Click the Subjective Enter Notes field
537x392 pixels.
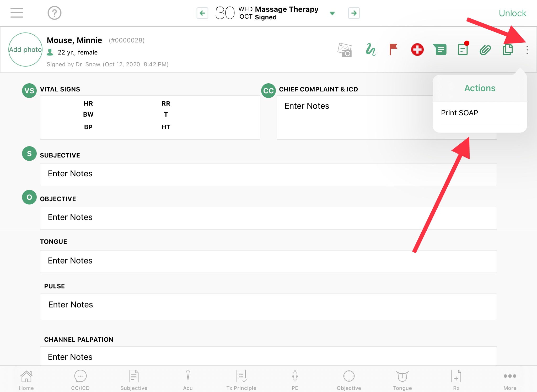point(268,174)
